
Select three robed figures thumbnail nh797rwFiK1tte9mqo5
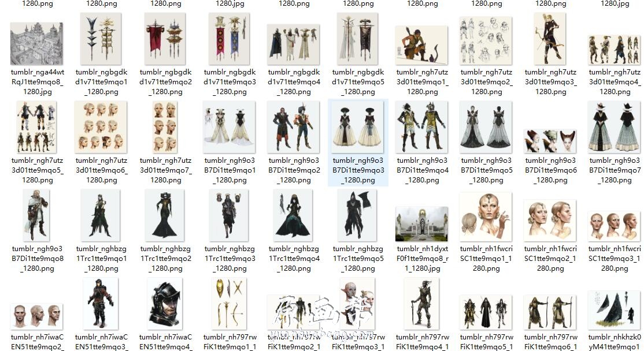(x=486, y=312)
